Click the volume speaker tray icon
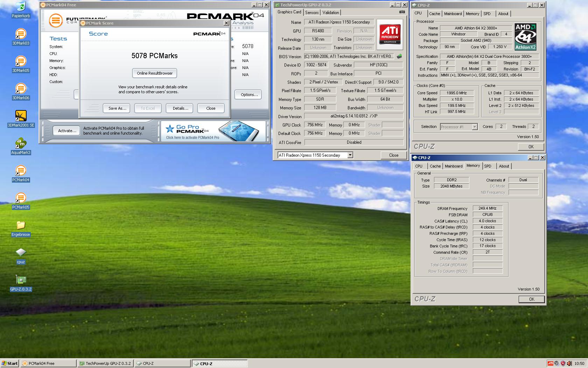Screen dimensions: 588x368 coord(569,363)
